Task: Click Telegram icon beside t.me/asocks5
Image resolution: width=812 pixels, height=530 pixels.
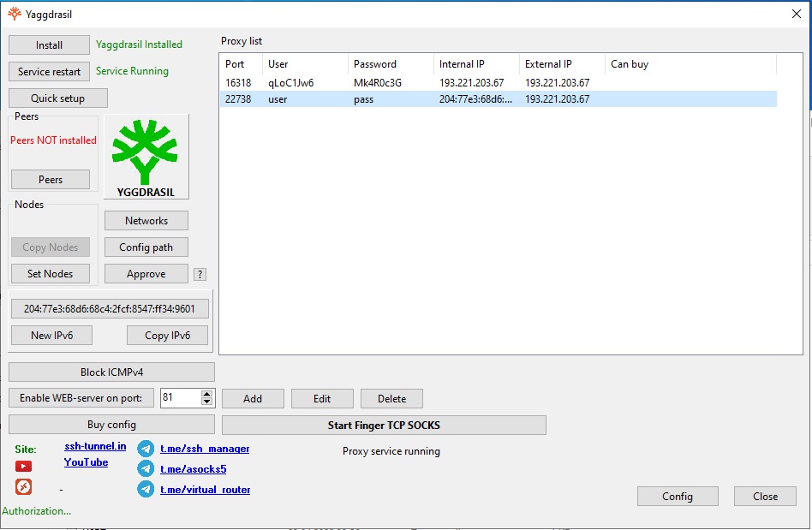Action: pos(146,469)
